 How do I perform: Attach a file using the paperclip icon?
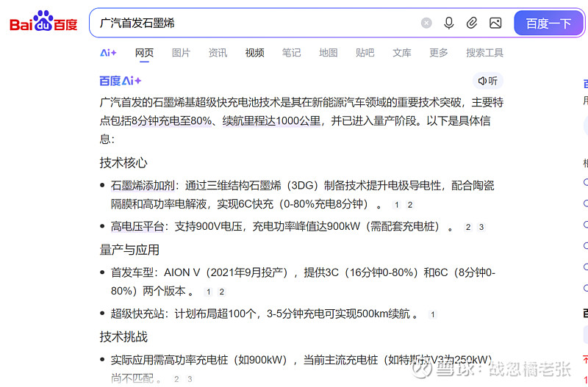tap(471, 23)
